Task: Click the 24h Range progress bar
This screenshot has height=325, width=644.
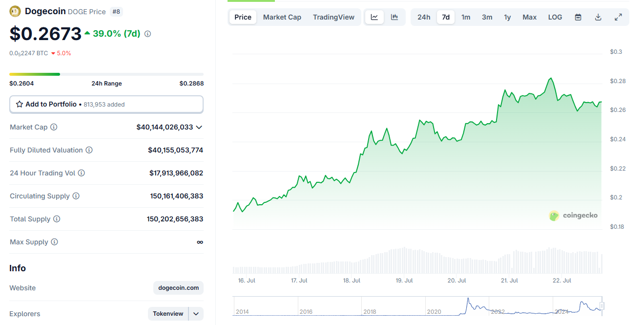Action: pos(106,74)
